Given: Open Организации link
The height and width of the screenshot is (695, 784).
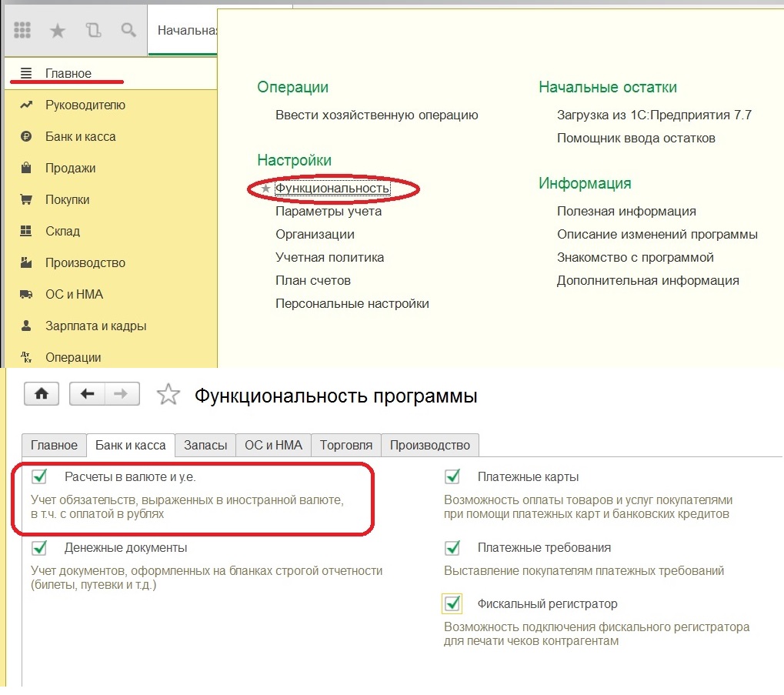Looking at the screenshot, I should [315, 235].
